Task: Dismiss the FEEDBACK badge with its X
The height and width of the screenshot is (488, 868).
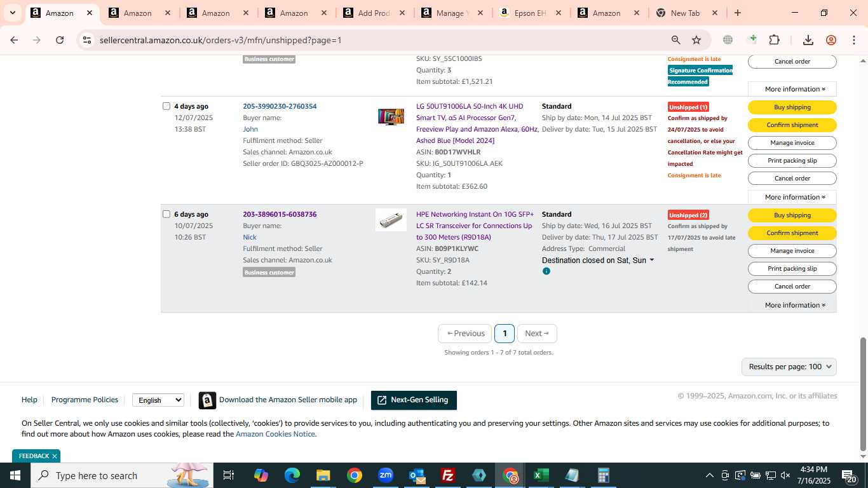Action: pos(55,456)
